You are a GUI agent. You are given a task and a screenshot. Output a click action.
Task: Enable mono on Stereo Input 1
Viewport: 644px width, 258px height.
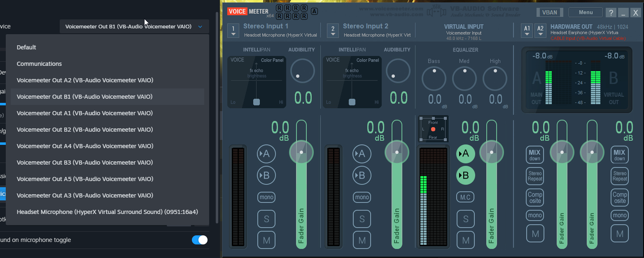click(266, 197)
